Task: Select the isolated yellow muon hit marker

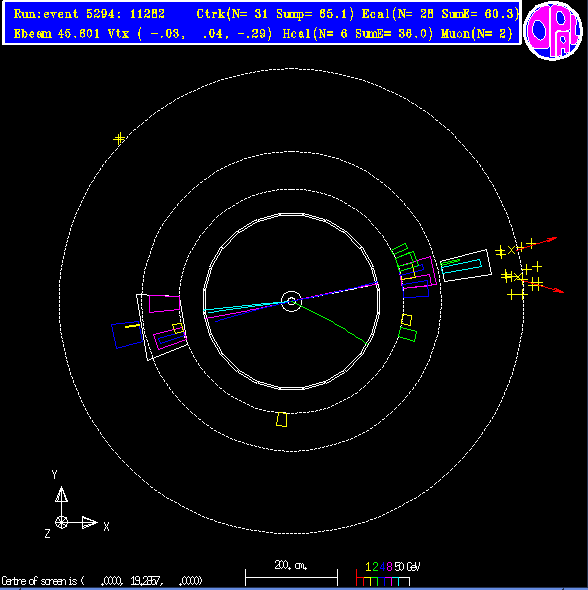Action: point(119,139)
